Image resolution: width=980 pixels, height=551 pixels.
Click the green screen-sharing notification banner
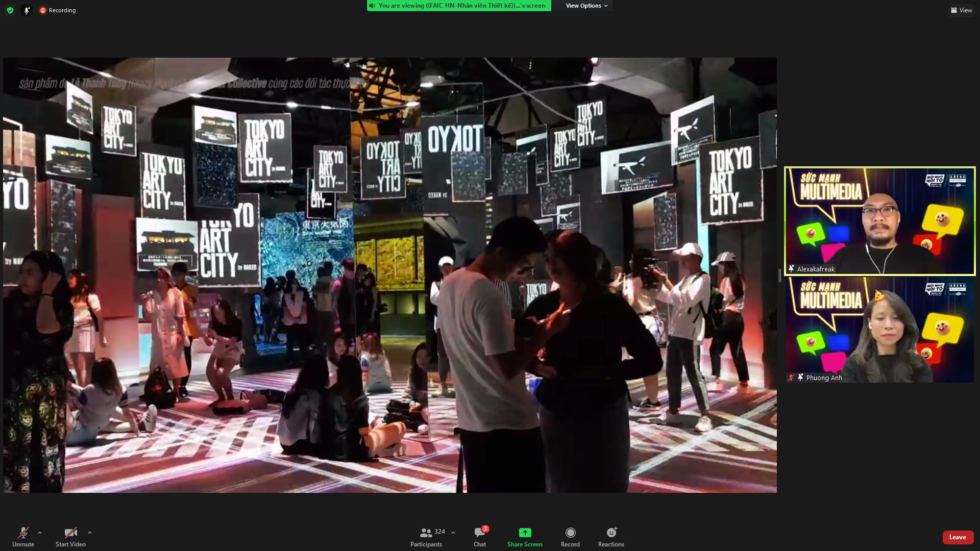pos(459,6)
